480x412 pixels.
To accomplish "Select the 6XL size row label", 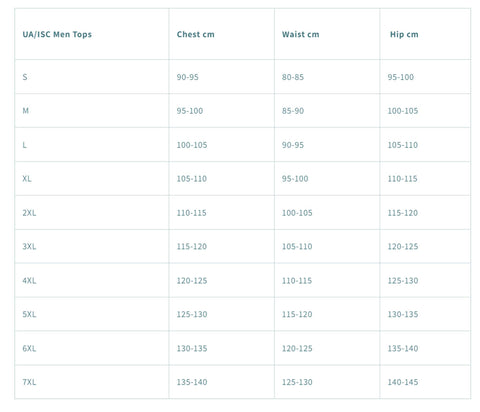I will tap(29, 348).
